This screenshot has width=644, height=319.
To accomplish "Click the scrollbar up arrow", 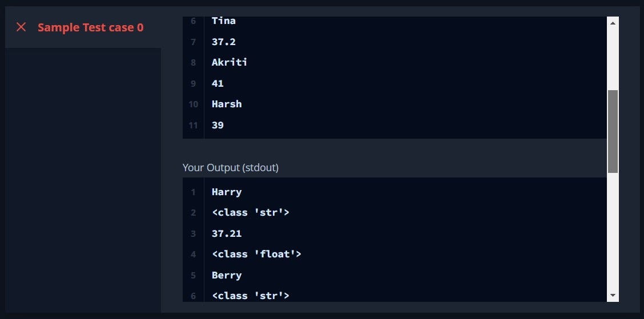I will [x=613, y=23].
